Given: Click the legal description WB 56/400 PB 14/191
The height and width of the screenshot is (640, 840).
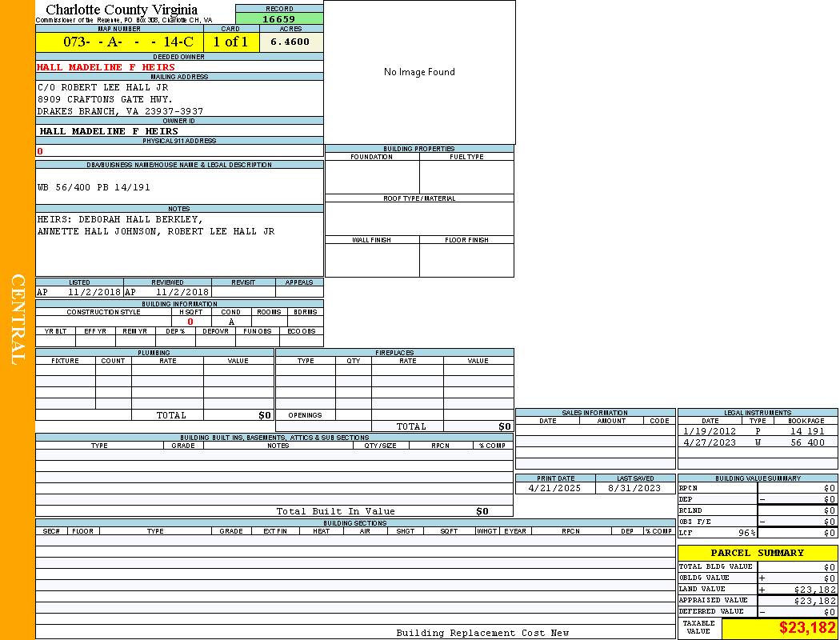Looking at the screenshot, I should tap(94, 187).
